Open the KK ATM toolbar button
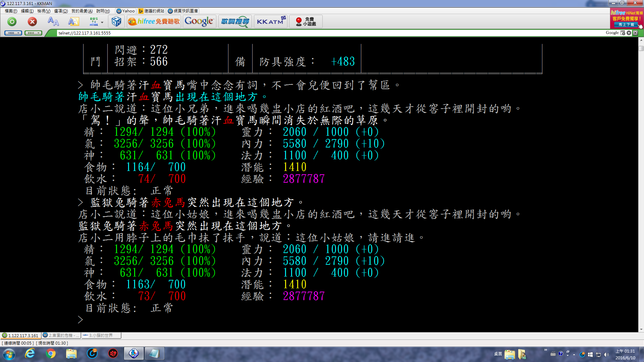Viewport: 644px width, 362px height. [271, 22]
